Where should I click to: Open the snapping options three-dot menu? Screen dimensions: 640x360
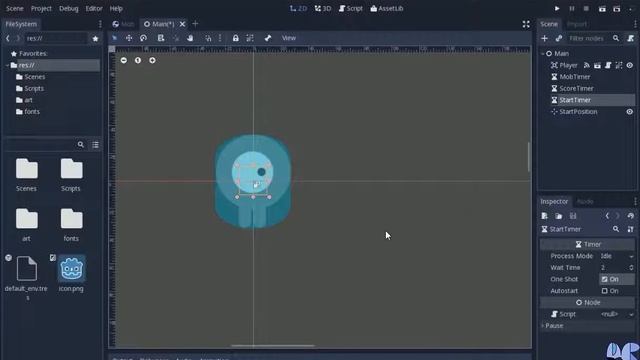point(220,38)
